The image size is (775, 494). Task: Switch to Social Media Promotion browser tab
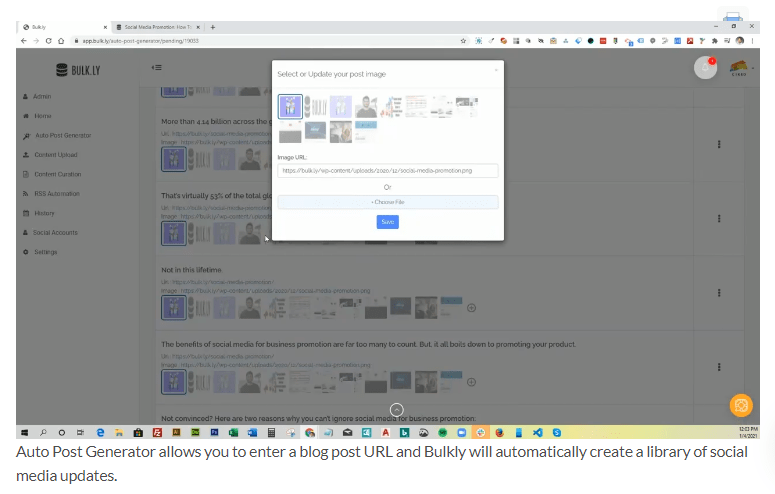(x=158, y=27)
